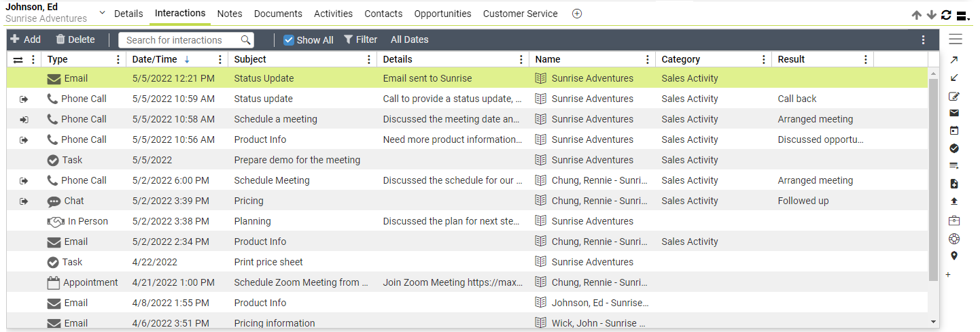980x332 pixels.
Task: Click the Search for interactions field
Action: [186, 40]
